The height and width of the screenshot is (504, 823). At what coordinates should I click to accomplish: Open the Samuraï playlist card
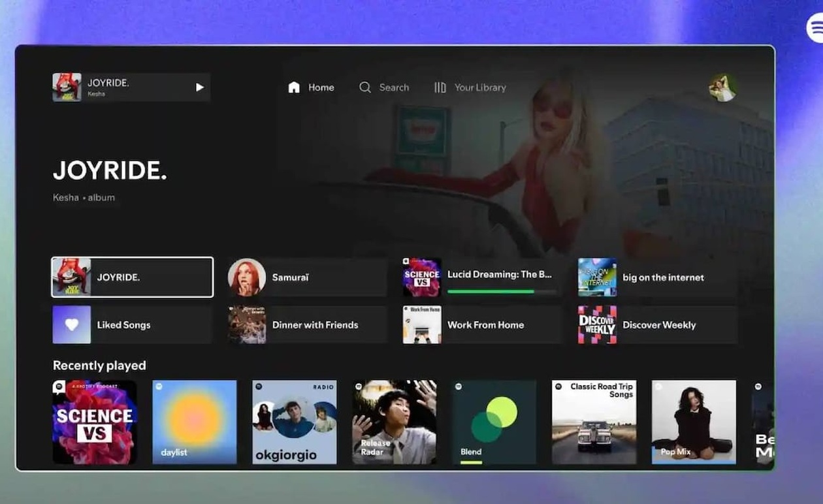[x=306, y=277]
